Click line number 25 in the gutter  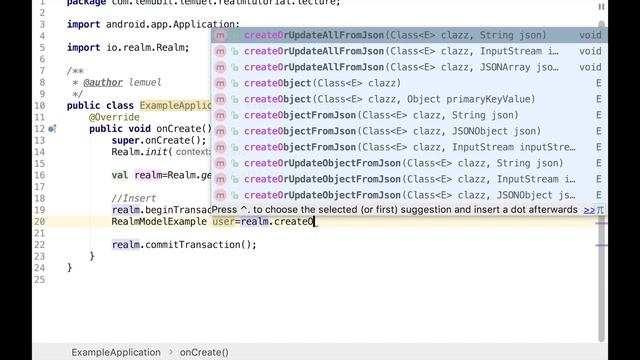coord(40,280)
